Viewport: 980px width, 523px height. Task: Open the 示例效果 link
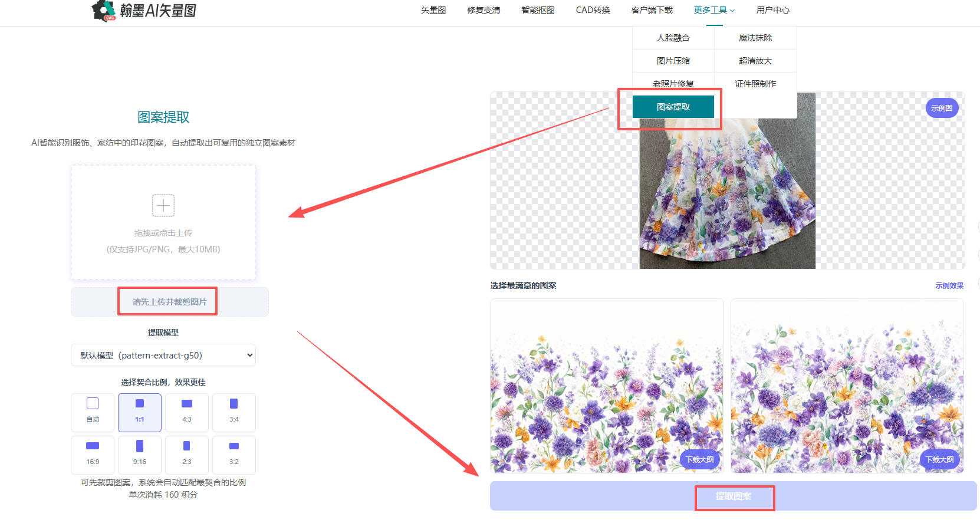pos(949,285)
